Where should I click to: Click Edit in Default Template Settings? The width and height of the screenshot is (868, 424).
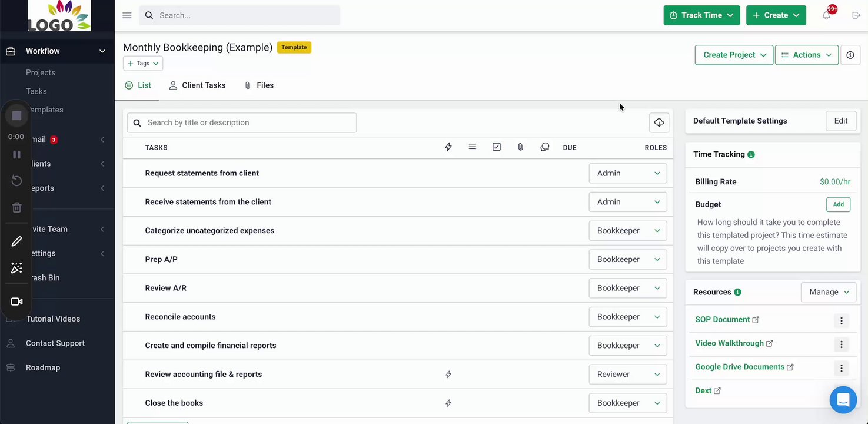click(x=840, y=121)
